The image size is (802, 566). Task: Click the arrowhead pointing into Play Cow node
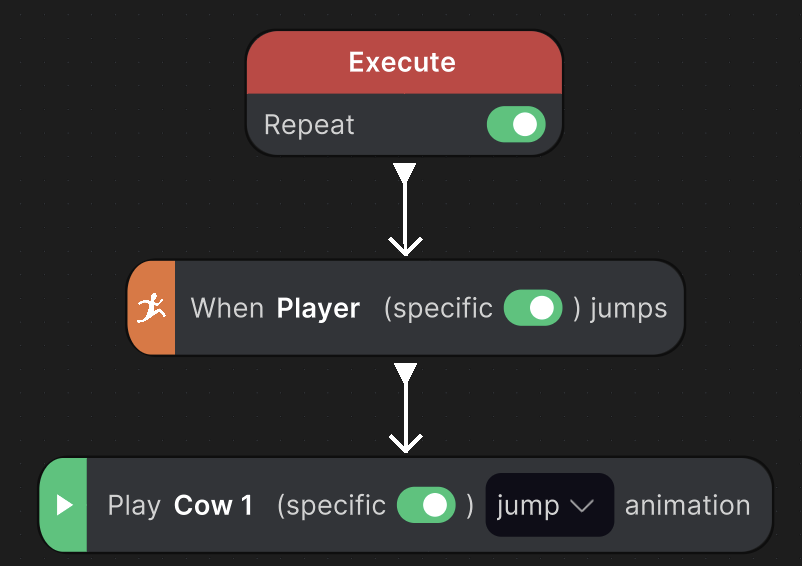(x=406, y=443)
